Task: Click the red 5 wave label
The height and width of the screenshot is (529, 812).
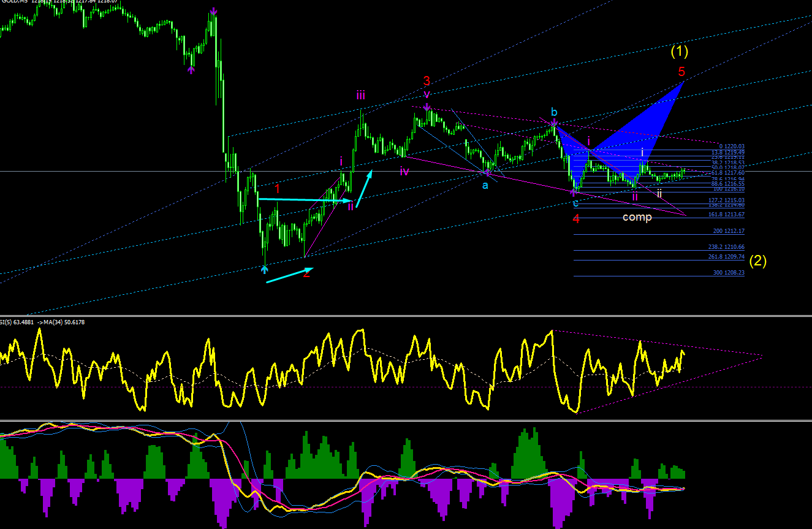Action: click(x=681, y=72)
